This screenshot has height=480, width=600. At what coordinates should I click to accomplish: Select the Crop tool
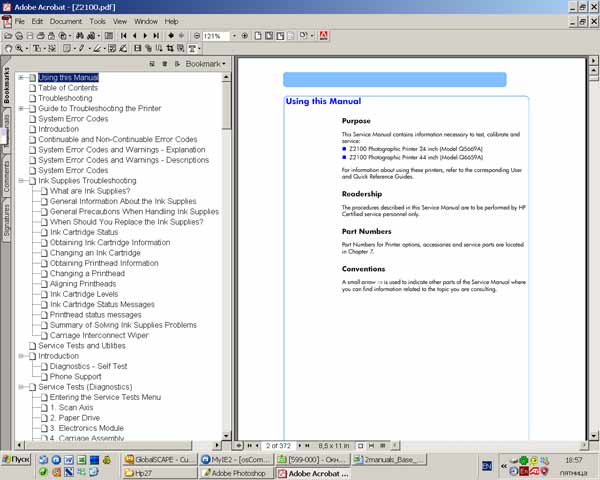170,49
